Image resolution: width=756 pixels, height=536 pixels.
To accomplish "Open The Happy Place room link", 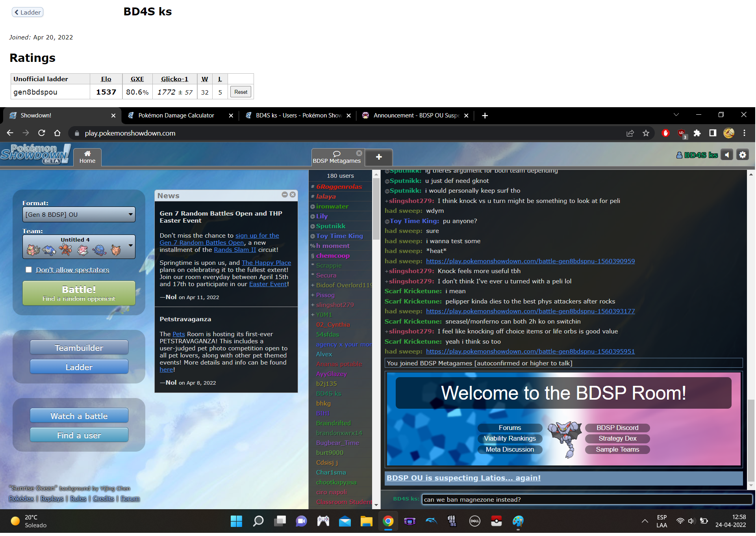I will tap(266, 262).
